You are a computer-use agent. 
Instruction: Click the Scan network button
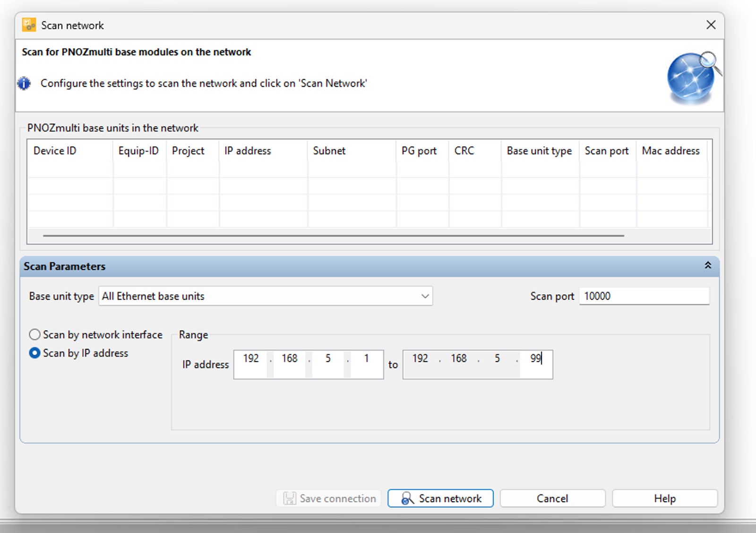tap(440, 499)
